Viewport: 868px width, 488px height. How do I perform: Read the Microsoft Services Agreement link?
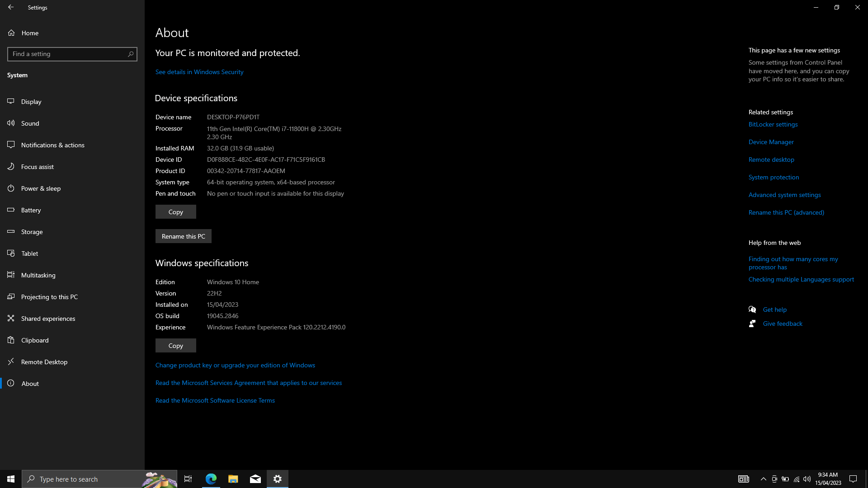click(x=249, y=383)
